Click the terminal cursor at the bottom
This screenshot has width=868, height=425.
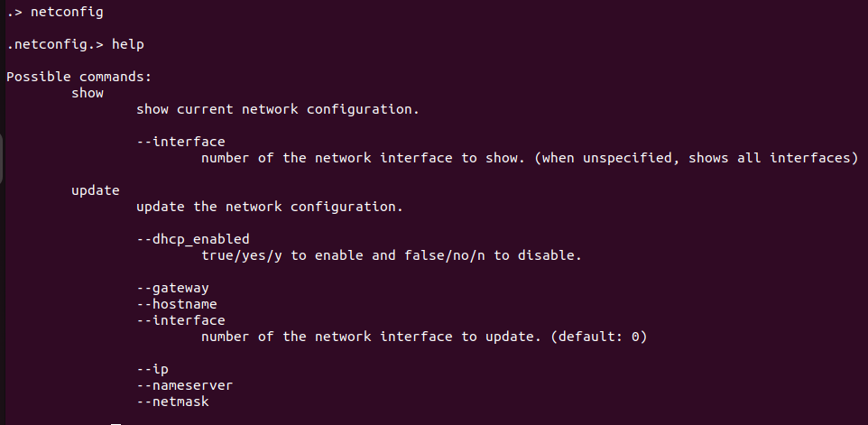116,421
